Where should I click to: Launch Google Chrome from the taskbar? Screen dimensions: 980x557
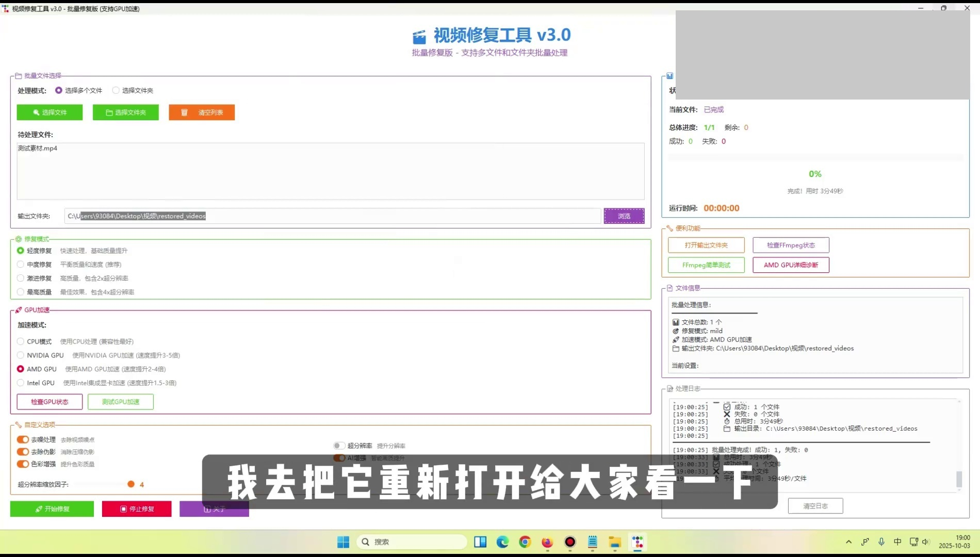525,542
